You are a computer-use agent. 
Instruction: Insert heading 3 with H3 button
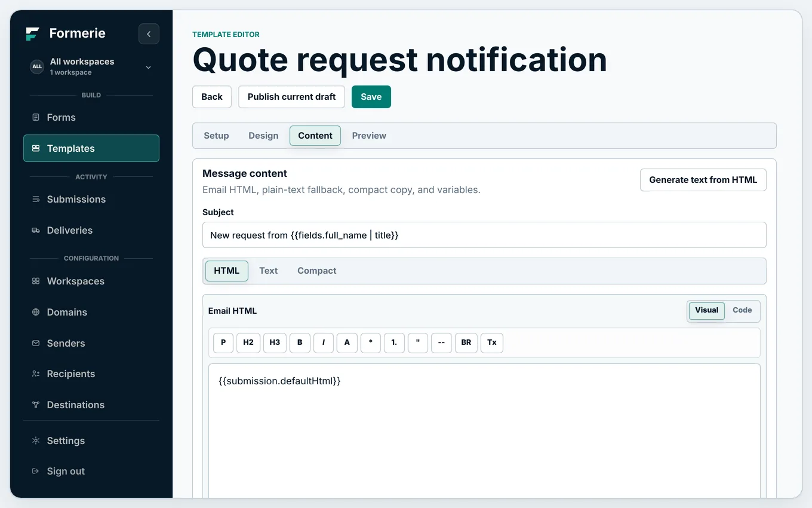[x=275, y=342]
